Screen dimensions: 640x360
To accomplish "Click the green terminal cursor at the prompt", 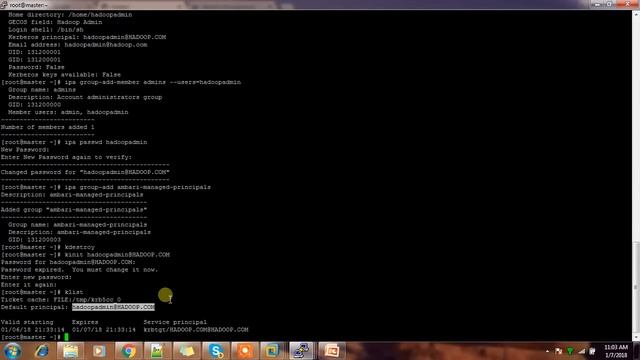I will (x=66, y=337).
